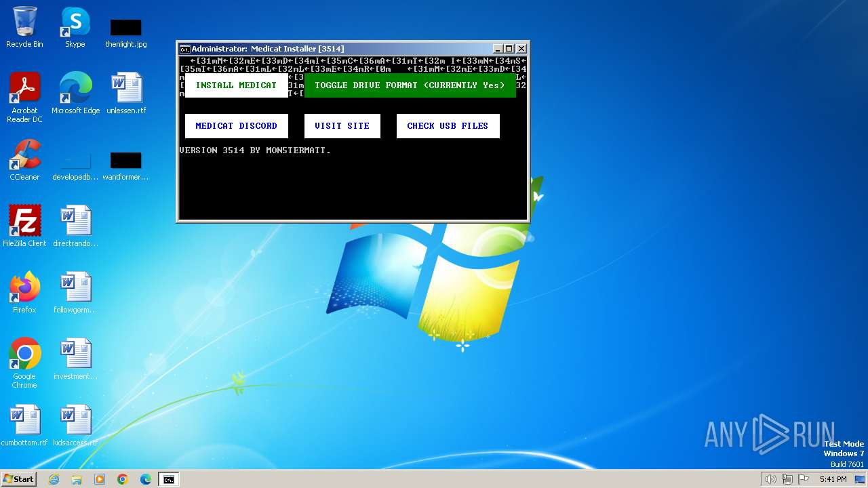Image resolution: width=868 pixels, height=488 pixels.
Task: Launch Internet Explorer from taskbar
Action: click(x=54, y=479)
